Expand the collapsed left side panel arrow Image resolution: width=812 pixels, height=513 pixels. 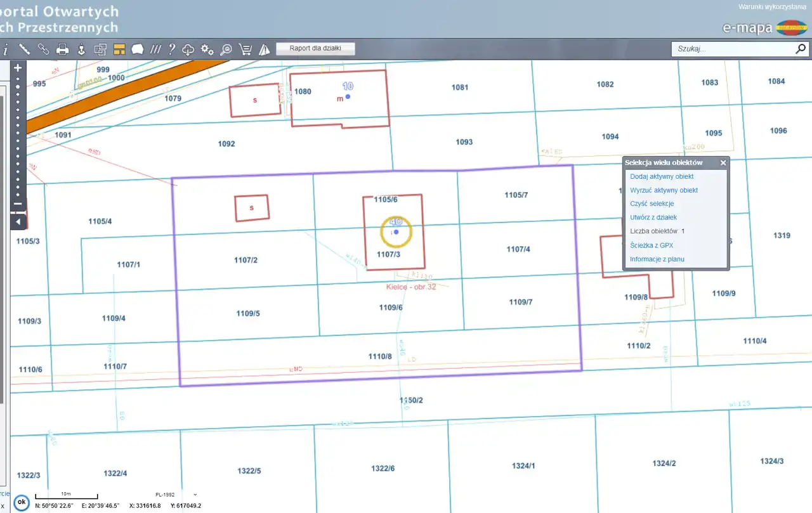[18, 222]
